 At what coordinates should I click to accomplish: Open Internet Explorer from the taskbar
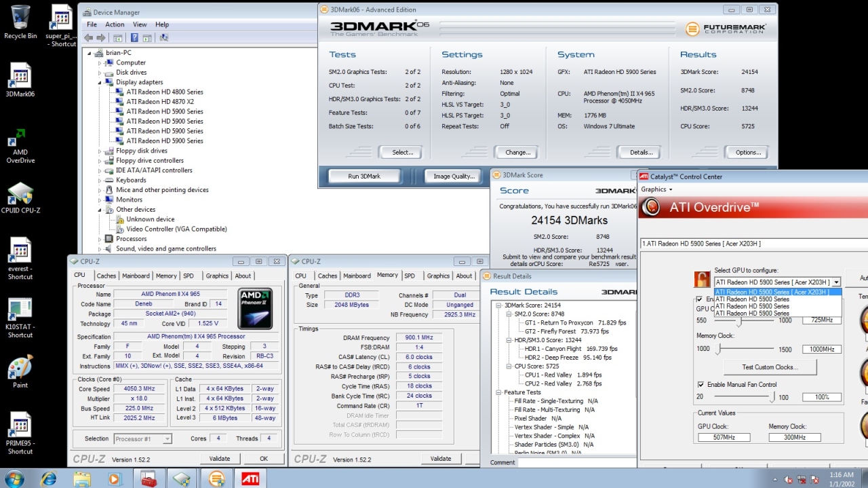tap(49, 479)
